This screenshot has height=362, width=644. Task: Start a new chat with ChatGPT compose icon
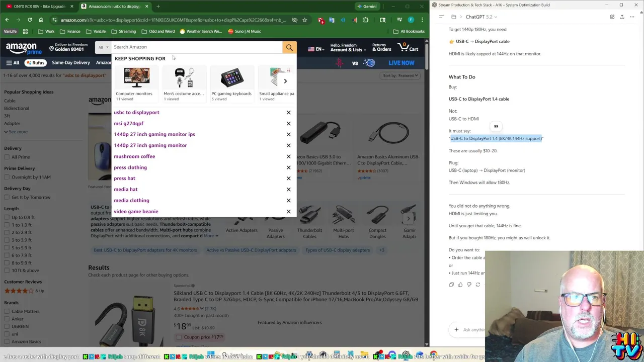(x=612, y=17)
